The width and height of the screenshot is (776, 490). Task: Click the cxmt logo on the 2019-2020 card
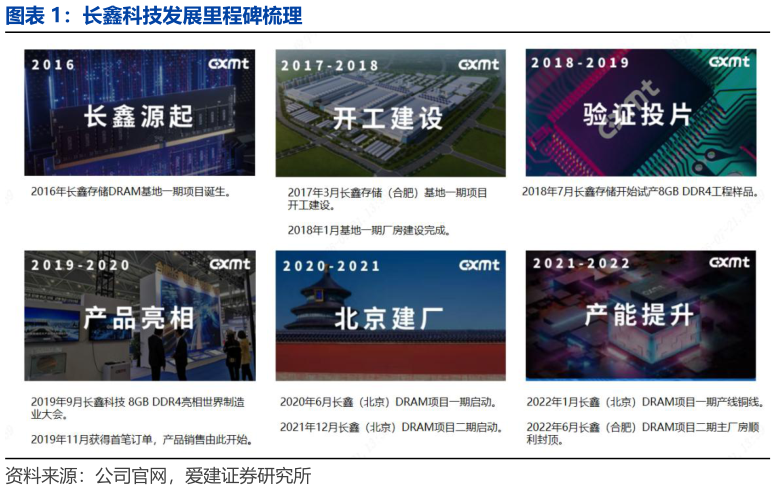coord(230,264)
